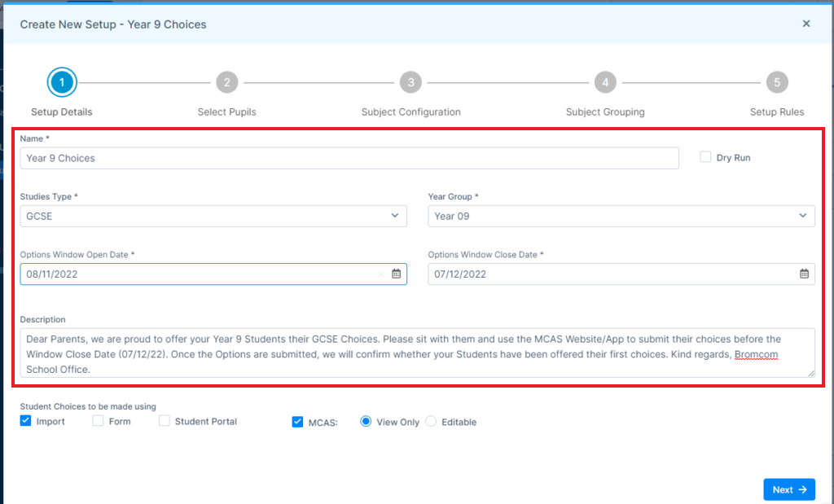Viewport: 834px width, 504px height.
Task: Go to step 4 Subject Grouping
Action: [605, 82]
